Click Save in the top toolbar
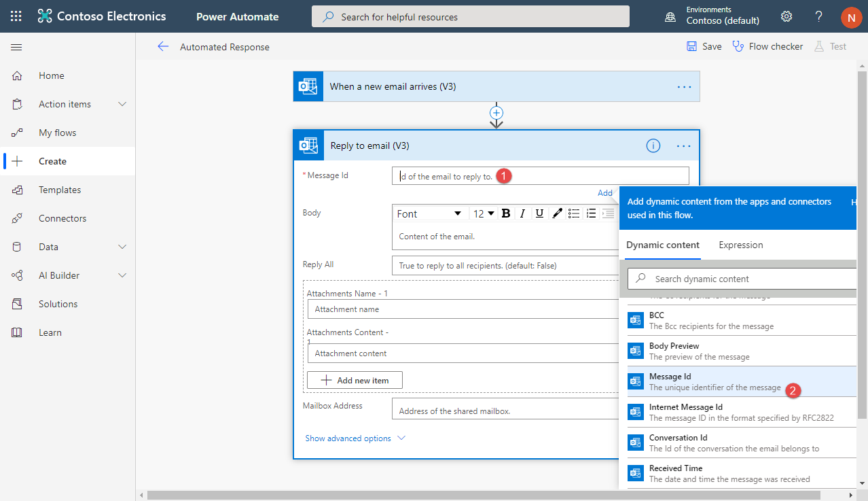This screenshot has height=501, width=868. pos(704,47)
